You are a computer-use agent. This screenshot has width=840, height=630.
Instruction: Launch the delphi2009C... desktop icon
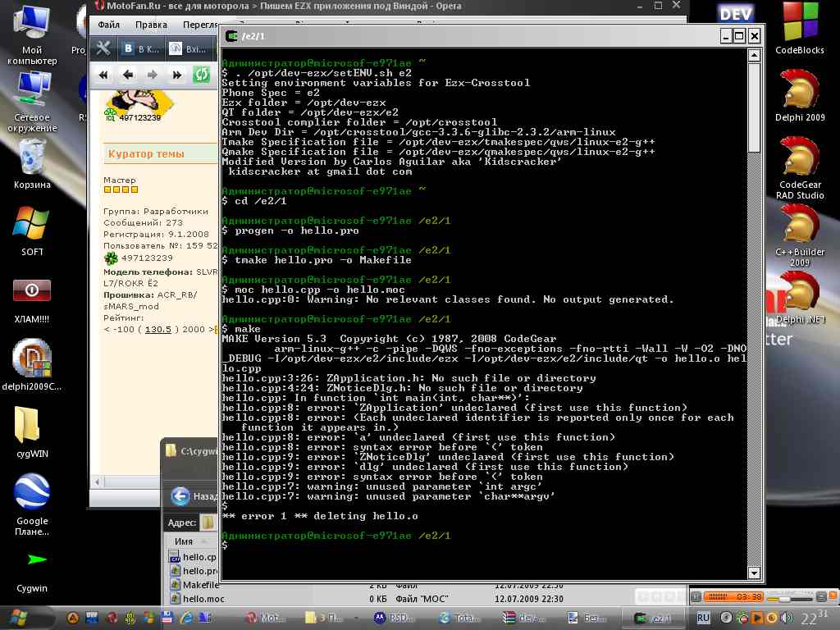[32, 364]
